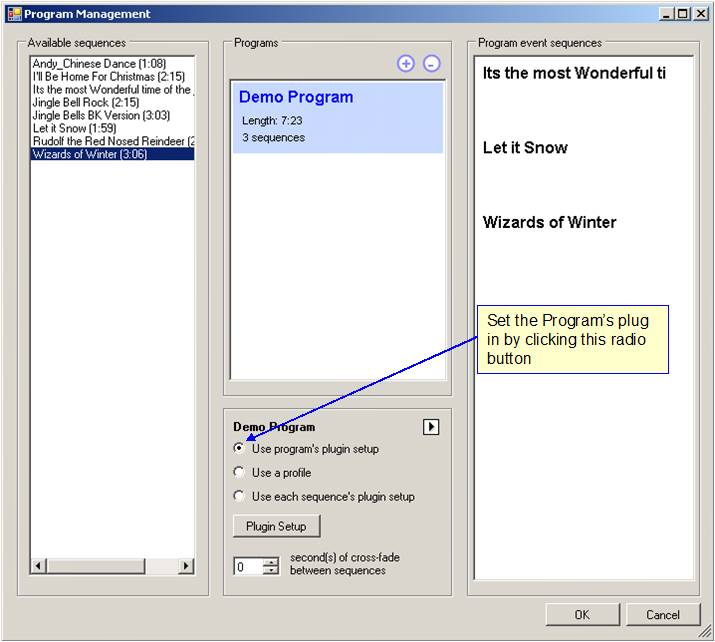This screenshot has width=715, height=642.
Task: Select Jingle Bell Rock (2:15)
Action: pos(112,102)
